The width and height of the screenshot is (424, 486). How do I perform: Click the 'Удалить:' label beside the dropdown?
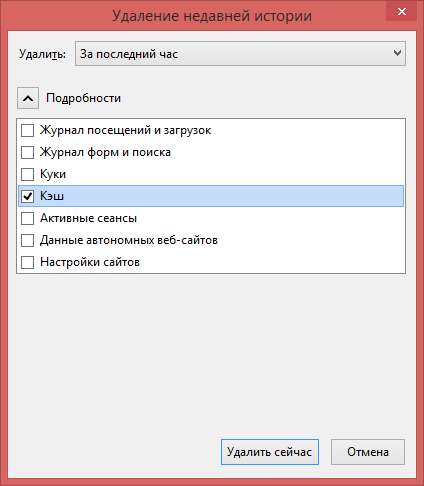[x=42, y=54]
